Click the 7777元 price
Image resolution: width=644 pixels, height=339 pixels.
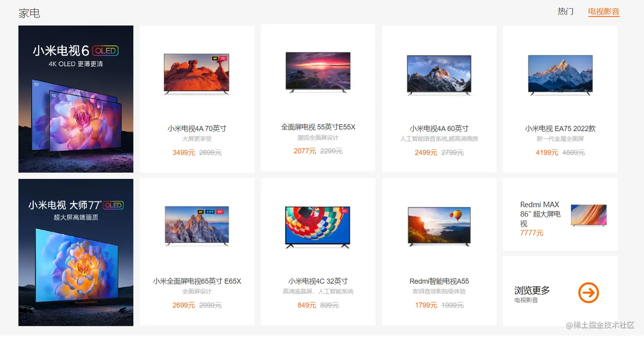(532, 233)
